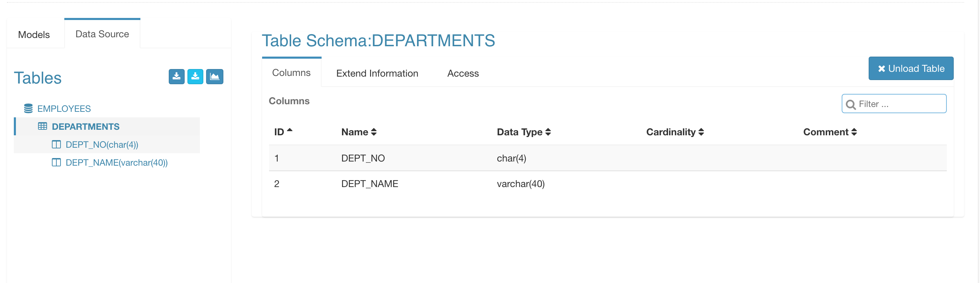The image size is (980, 283).
Task: Sort by Comment column header
Action: [x=829, y=132]
